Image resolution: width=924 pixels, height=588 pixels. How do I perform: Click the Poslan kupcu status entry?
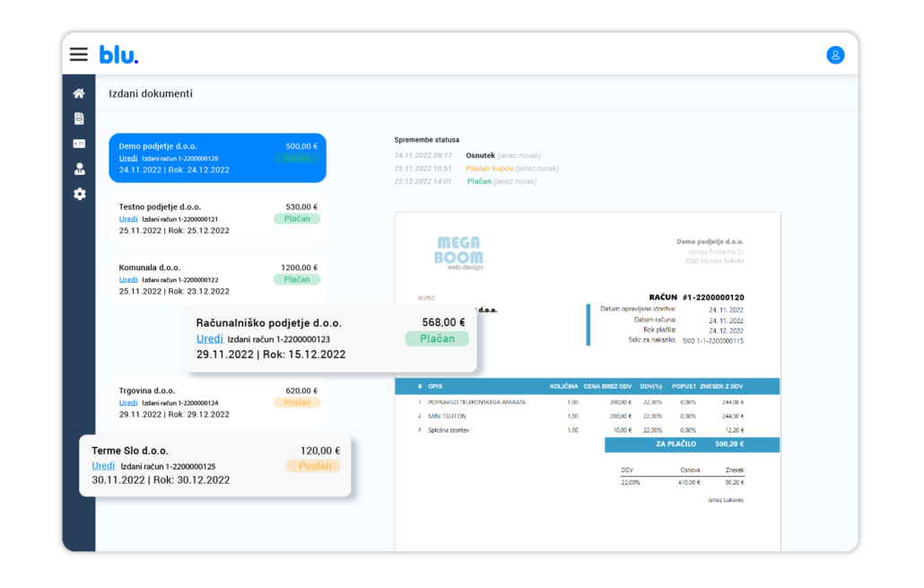[x=489, y=169]
